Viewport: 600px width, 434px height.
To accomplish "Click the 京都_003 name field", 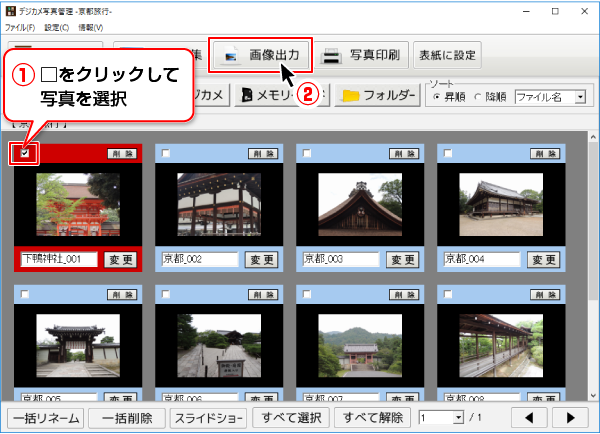I will (x=341, y=259).
